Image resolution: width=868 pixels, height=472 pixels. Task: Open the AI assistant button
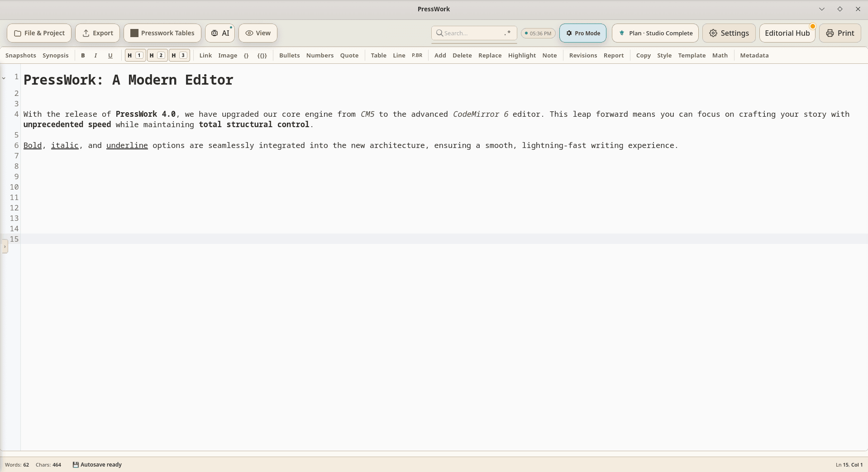point(220,33)
